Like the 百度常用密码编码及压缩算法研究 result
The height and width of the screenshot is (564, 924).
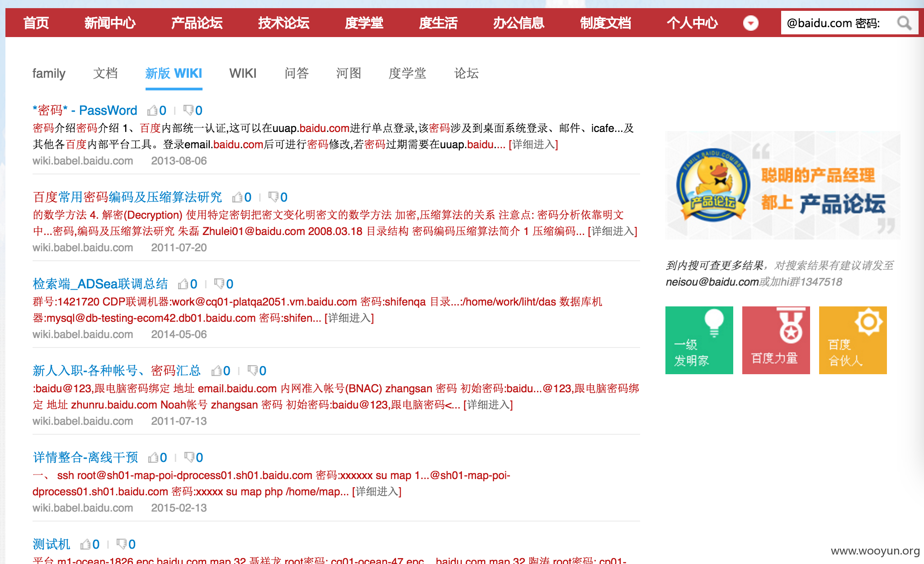coord(242,197)
